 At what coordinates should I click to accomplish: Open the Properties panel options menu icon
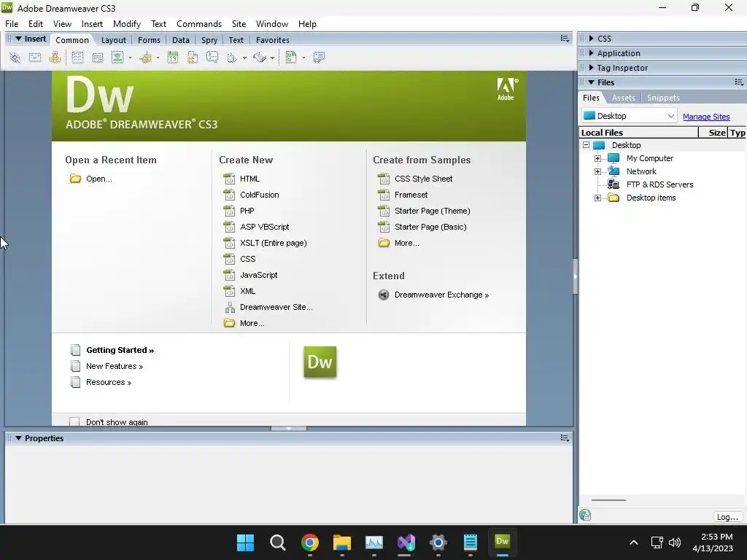tap(565, 438)
